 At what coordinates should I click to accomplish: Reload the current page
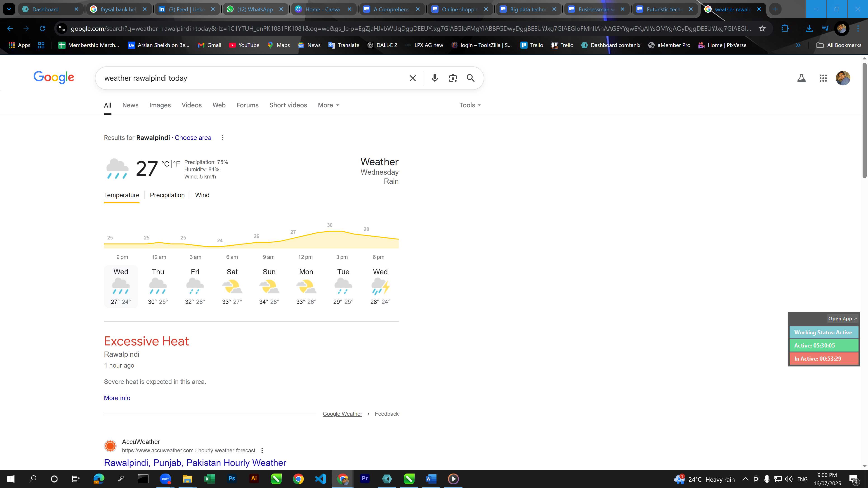(x=42, y=29)
